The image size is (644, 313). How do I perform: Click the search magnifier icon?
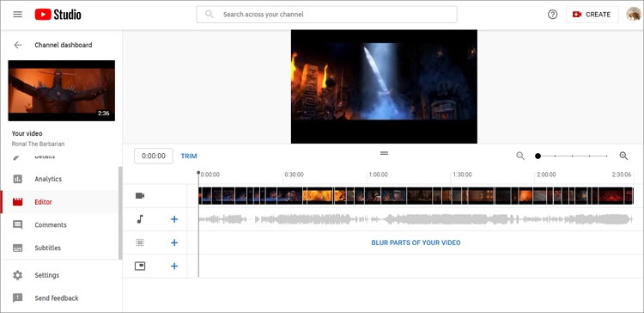tap(210, 15)
